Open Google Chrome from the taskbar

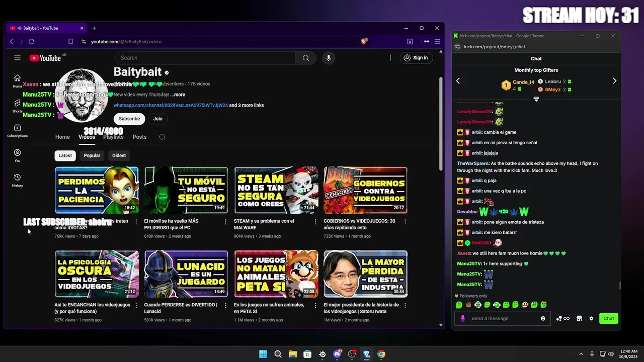point(381,354)
